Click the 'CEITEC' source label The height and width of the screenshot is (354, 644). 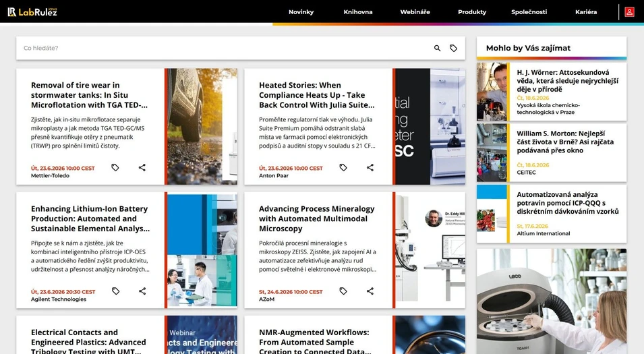[526, 173]
